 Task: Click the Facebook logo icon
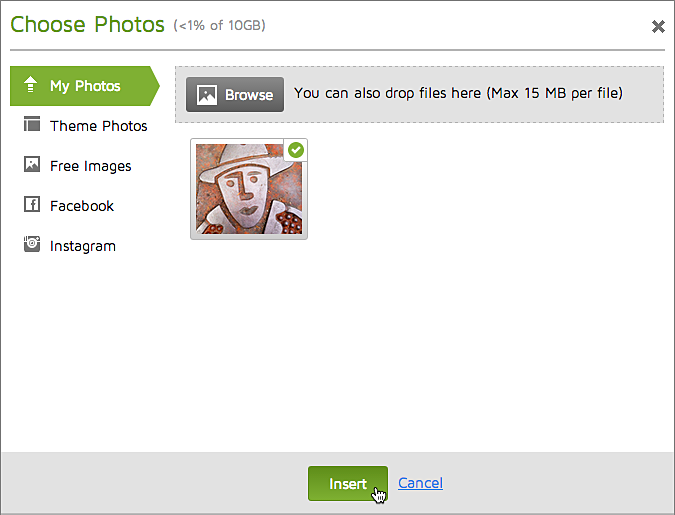pos(32,205)
